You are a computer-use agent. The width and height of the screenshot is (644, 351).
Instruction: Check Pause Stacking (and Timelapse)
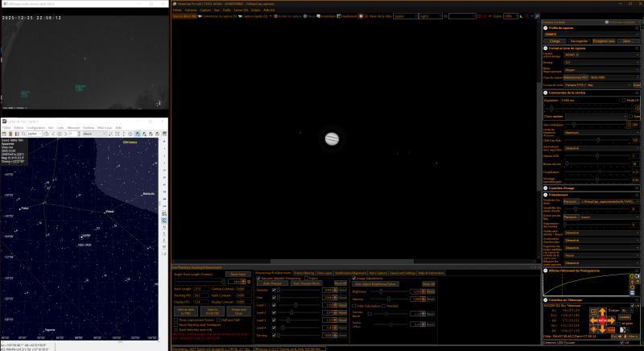pyautogui.click(x=175, y=324)
